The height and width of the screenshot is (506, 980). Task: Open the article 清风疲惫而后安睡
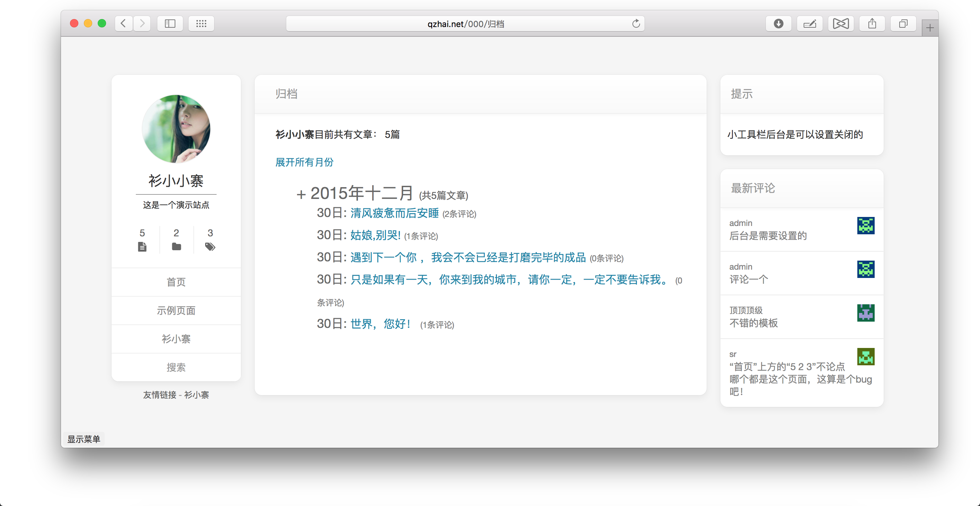coord(394,213)
